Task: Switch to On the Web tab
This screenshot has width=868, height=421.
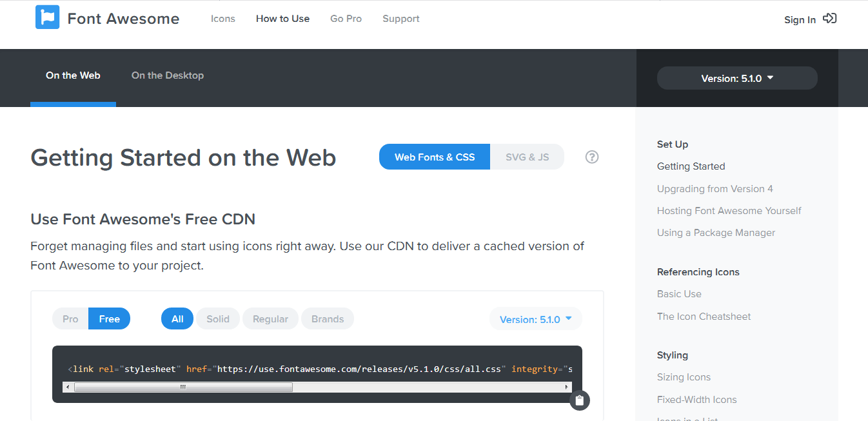Action: (73, 75)
